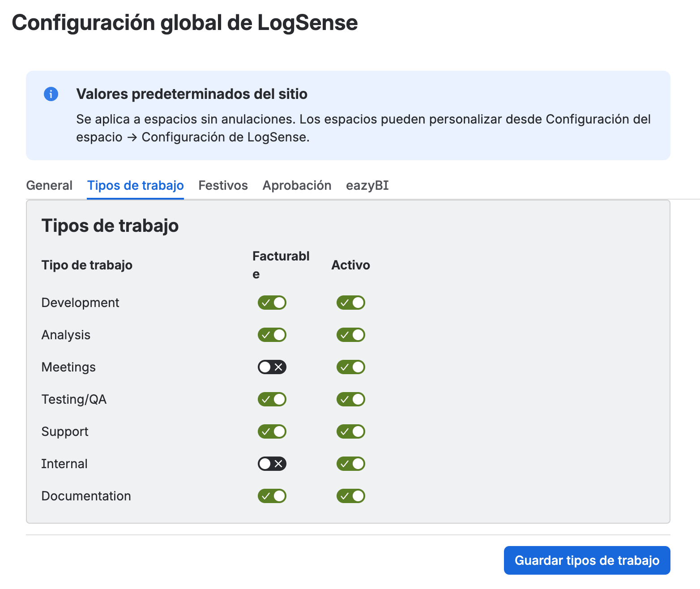Switch to the General tab

(49, 185)
